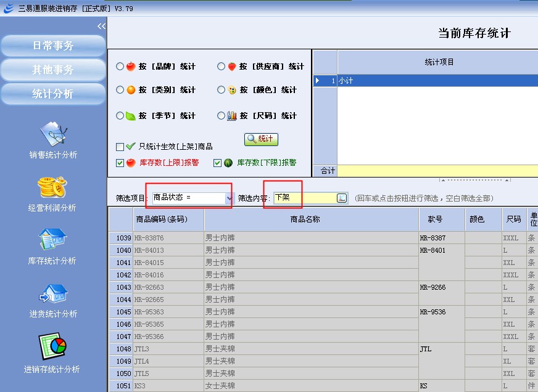Open 库存统计分析 house icon
Viewport: 538px width, 392px height.
coord(52,240)
